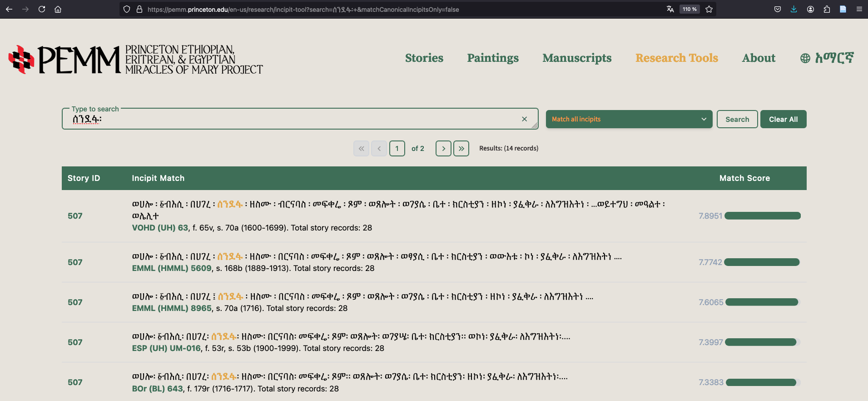The image size is (868, 401).
Task: Jump to the last results page
Action: [x=461, y=148]
